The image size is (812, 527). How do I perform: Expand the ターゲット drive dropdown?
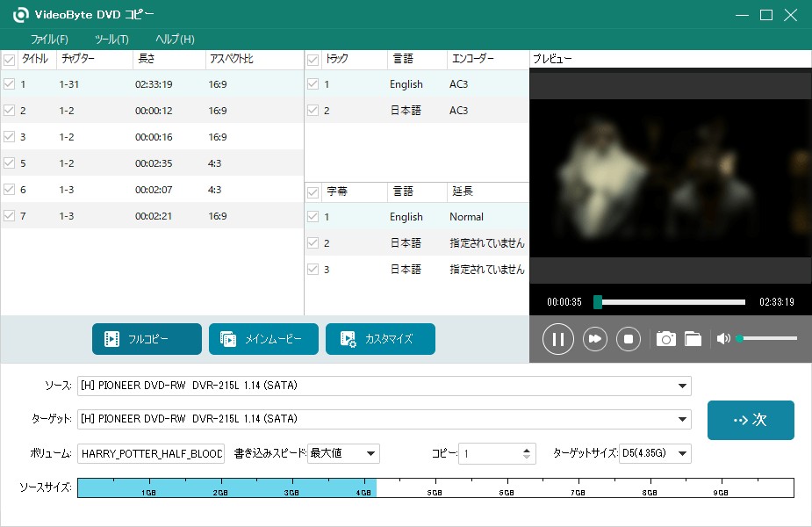(682, 419)
